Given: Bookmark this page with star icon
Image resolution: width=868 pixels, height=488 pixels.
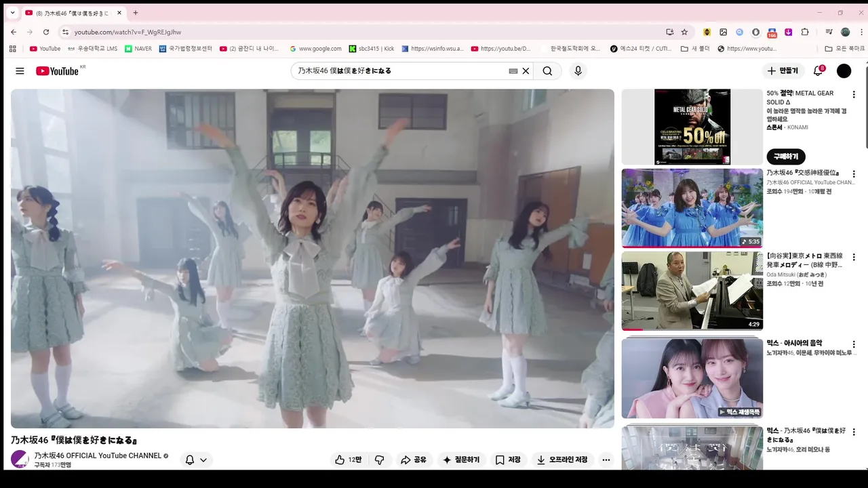Looking at the screenshot, I should pyautogui.click(x=684, y=32).
